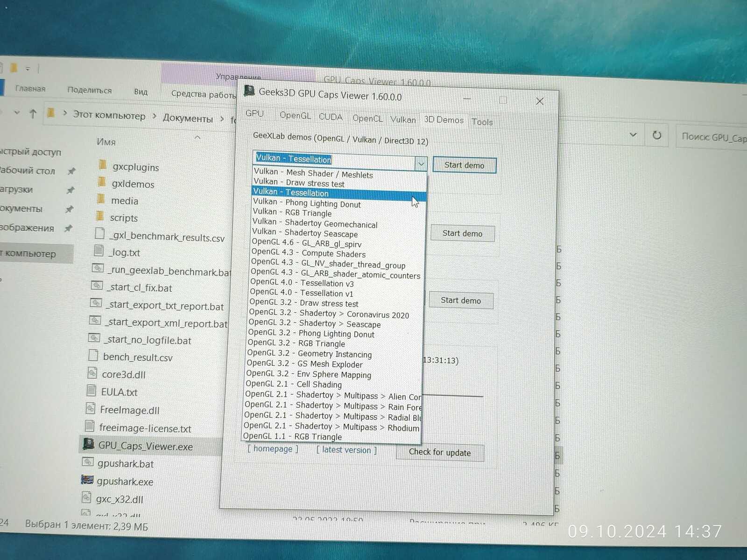Click the _start_export_txt_report.bat icon
This screenshot has width=747, height=560.
(x=96, y=303)
